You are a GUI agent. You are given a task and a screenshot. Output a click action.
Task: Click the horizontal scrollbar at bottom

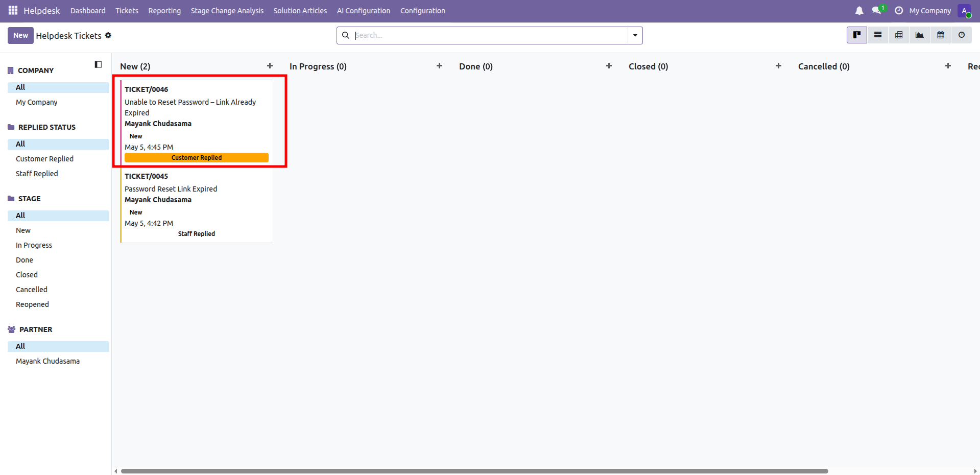click(x=474, y=471)
